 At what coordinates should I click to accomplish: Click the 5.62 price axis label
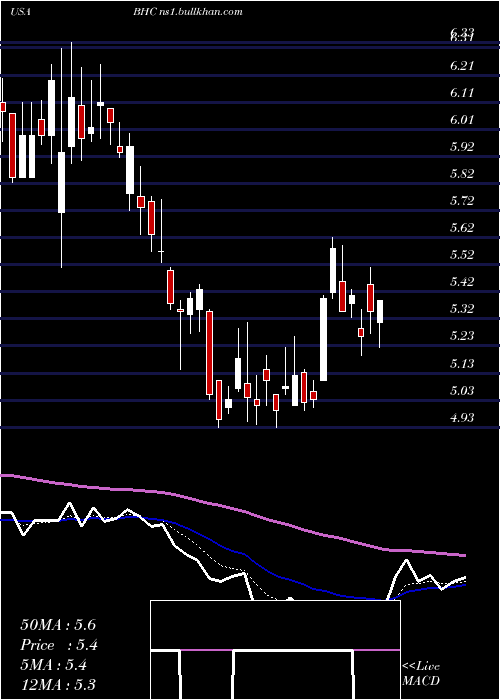coord(462,228)
